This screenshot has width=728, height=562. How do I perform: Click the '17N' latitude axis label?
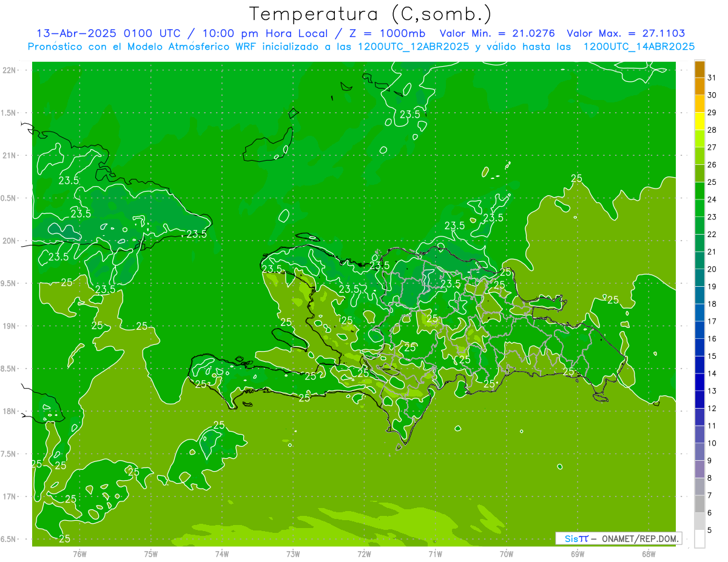(x=10, y=497)
